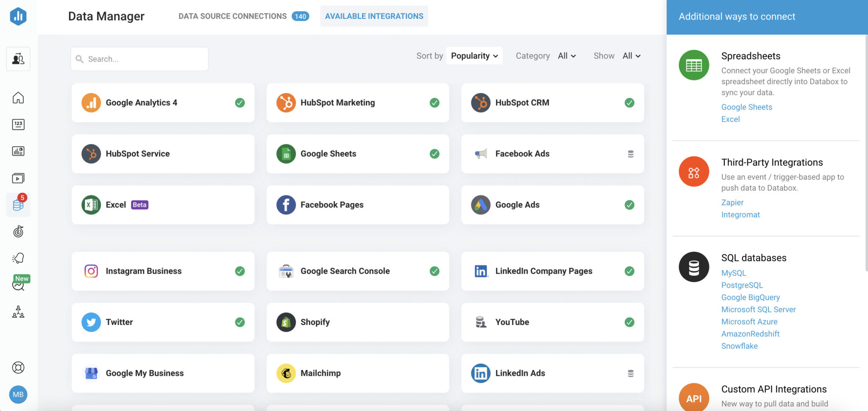Select the Metrics icon in the sidebar
The width and height of the screenshot is (868, 411).
click(x=18, y=125)
